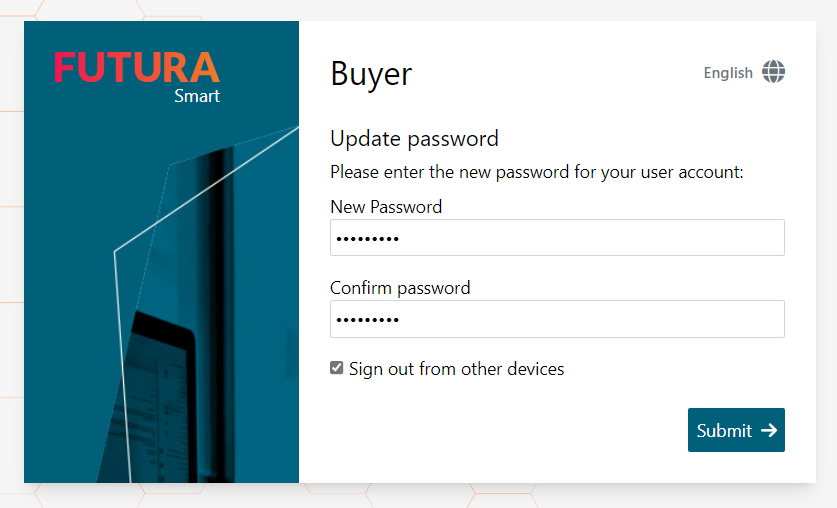The image size is (837, 508).
Task: Click the arrow icon on Submit button
Action: click(769, 430)
